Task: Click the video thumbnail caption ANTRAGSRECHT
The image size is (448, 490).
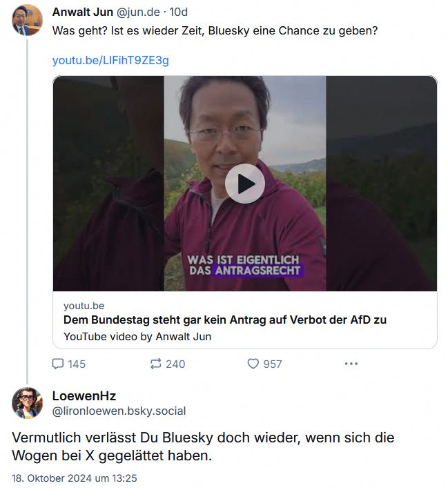Action: click(x=257, y=271)
